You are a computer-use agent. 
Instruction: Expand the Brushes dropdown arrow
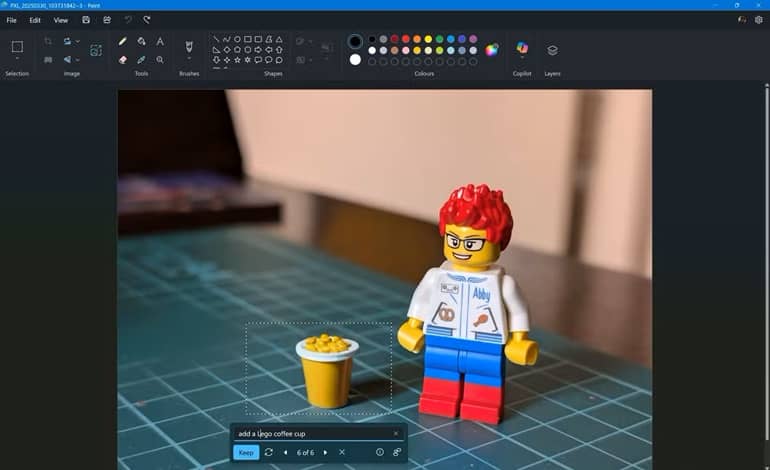click(189, 59)
